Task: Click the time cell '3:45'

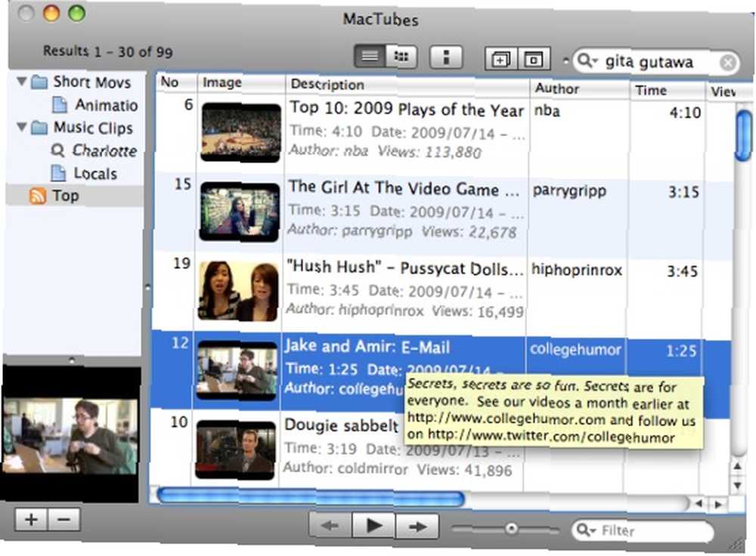Action: (682, 272)
